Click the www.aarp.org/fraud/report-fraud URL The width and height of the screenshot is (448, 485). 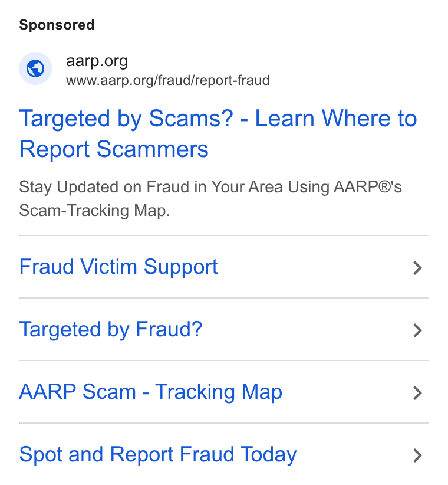[168, 80]
